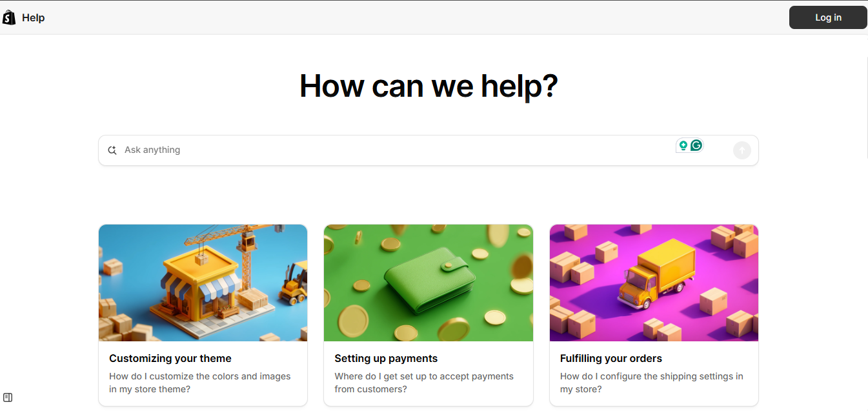Click the question about configuring shipping settings
This screenshot has width=868, height=411.
click(652, 383)
